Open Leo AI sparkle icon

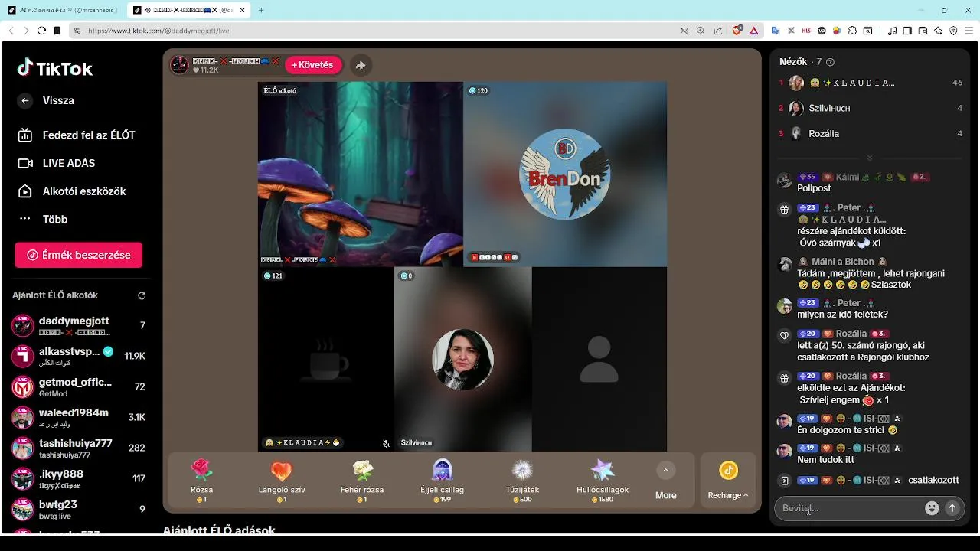(x=938, y=31)
